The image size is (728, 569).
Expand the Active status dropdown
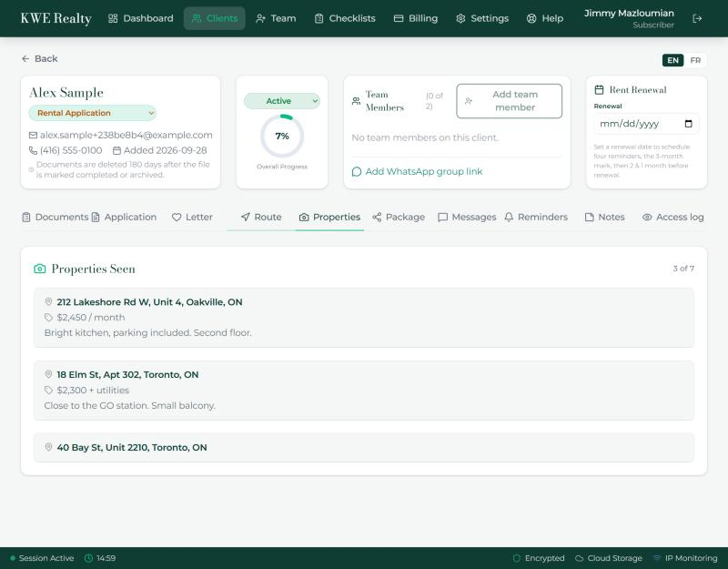tap(282, 101)
